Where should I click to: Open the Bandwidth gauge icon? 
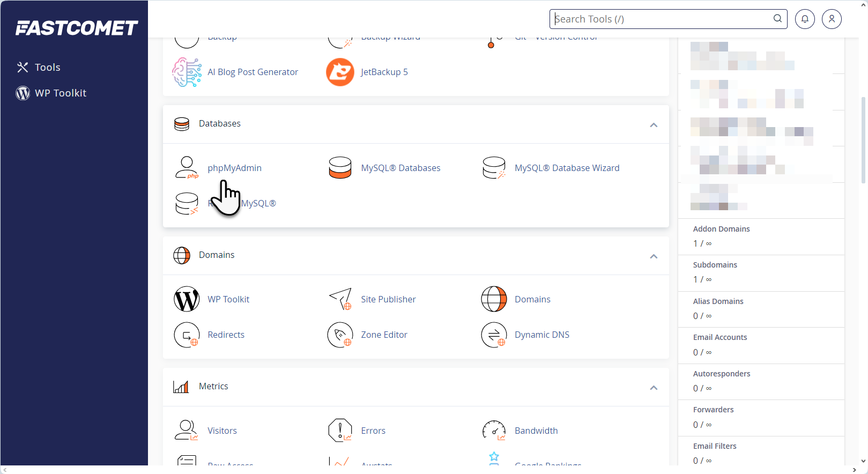494,431
